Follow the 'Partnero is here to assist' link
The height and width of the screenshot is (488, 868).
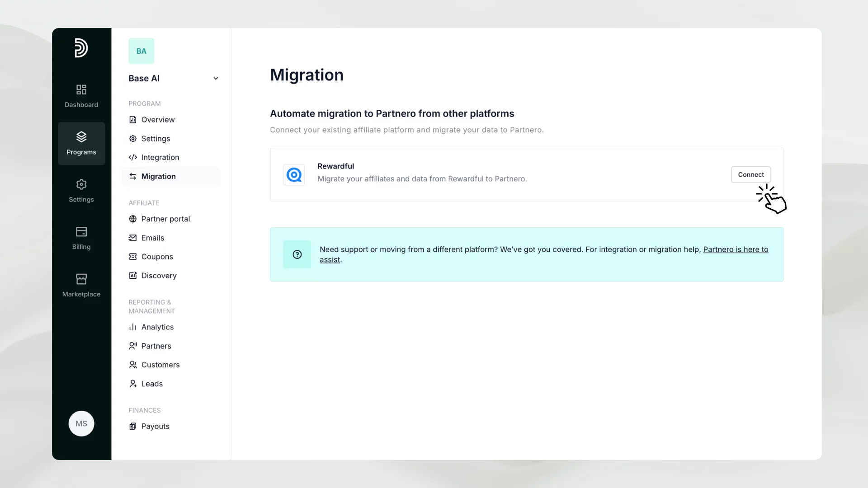coord(735,249)
